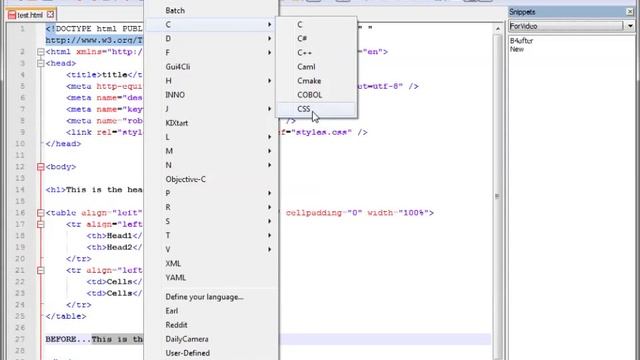Expand the L languages submenu

tap(211, 137)
